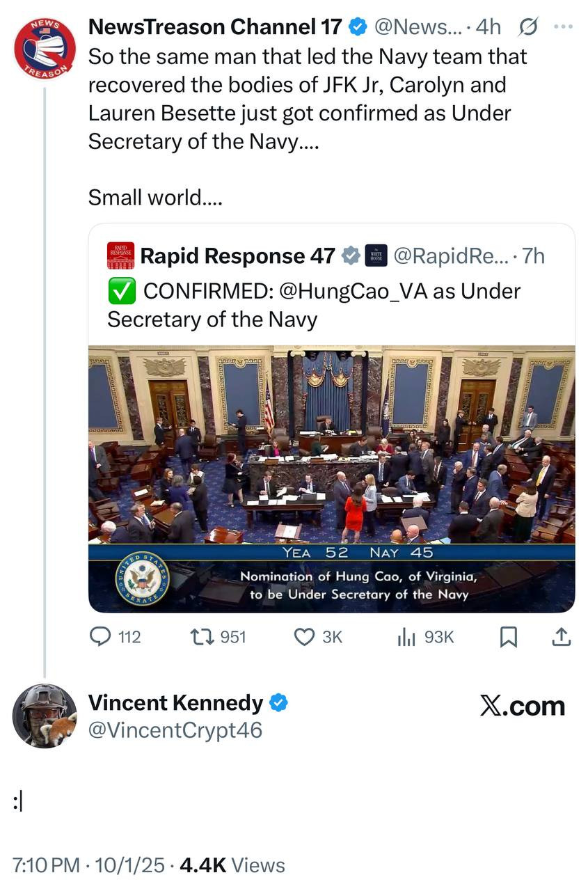
Task: Like the tweet with heart icon
Action: point(305,636)
